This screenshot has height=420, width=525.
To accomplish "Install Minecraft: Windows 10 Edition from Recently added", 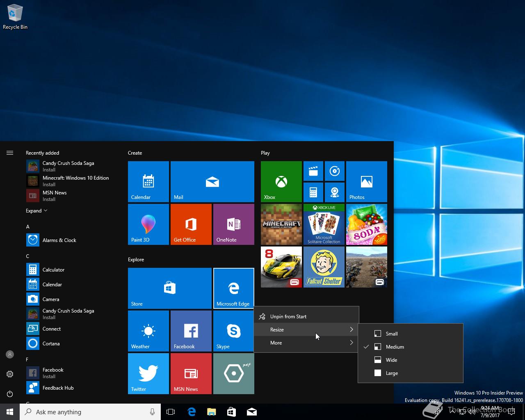I will pos(72,181).
